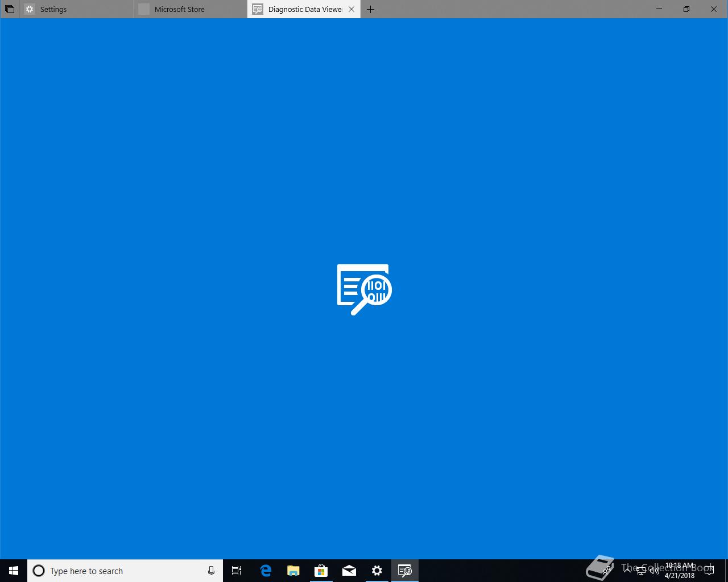Switch to the Microsoft Store tab

point(191,9)
